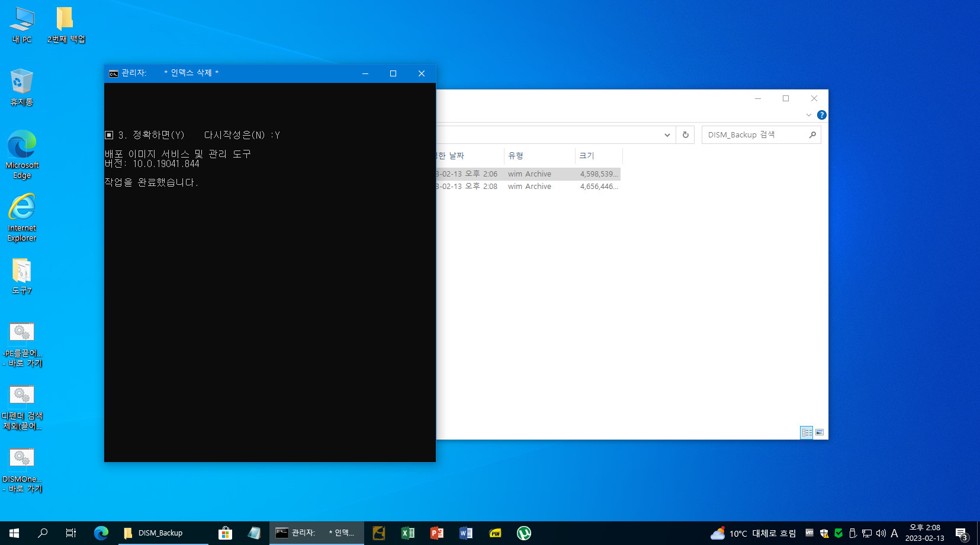Click the green shield tray icon
This screenshot has width=980, height=545.
pyautogui.click(x=838, y=533)
